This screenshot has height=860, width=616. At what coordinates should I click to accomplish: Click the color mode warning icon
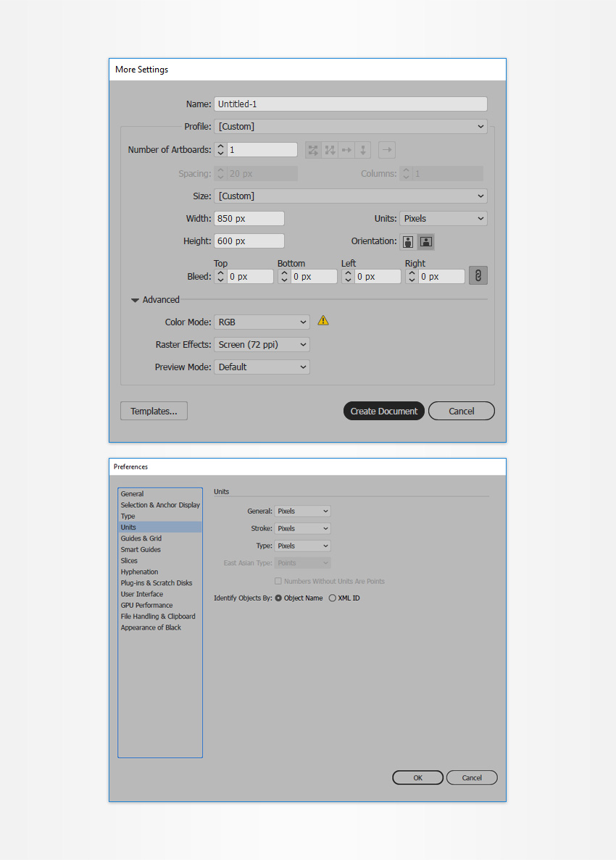tap(323, 320)
